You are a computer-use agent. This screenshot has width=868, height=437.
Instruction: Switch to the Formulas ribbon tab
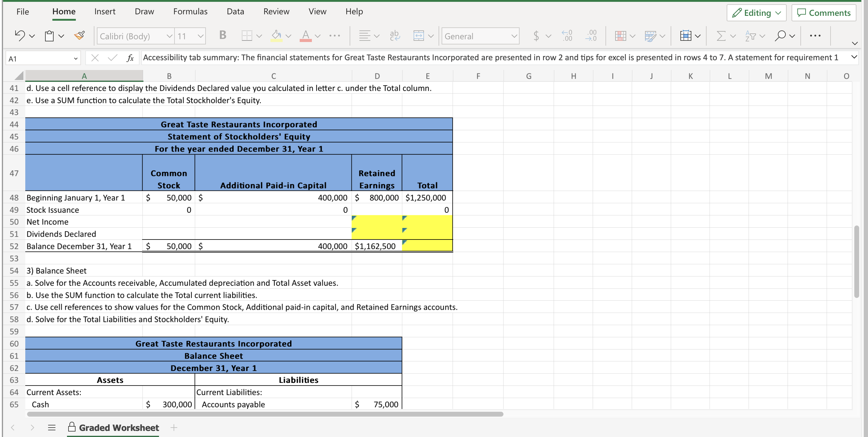(x=190, y=11)
